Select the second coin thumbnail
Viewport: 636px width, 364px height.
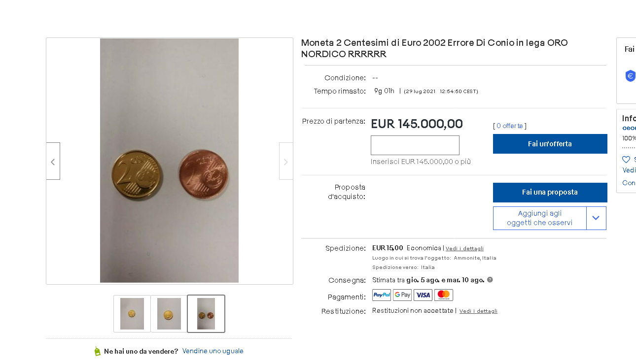169,314
